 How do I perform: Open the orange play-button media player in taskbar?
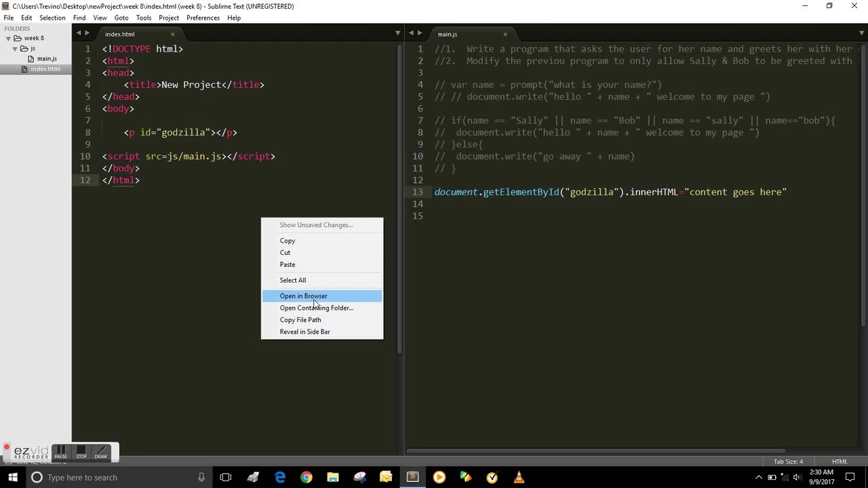[439, 477]
